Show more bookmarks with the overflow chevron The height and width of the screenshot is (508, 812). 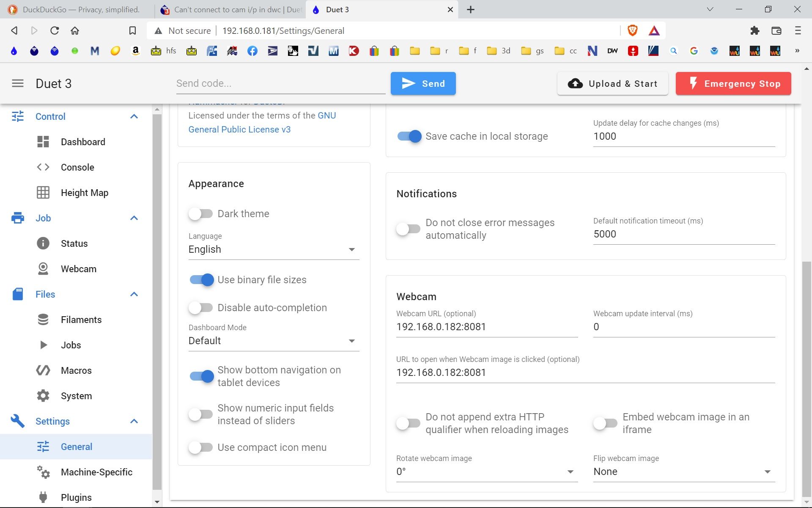(x=797, y=51)
